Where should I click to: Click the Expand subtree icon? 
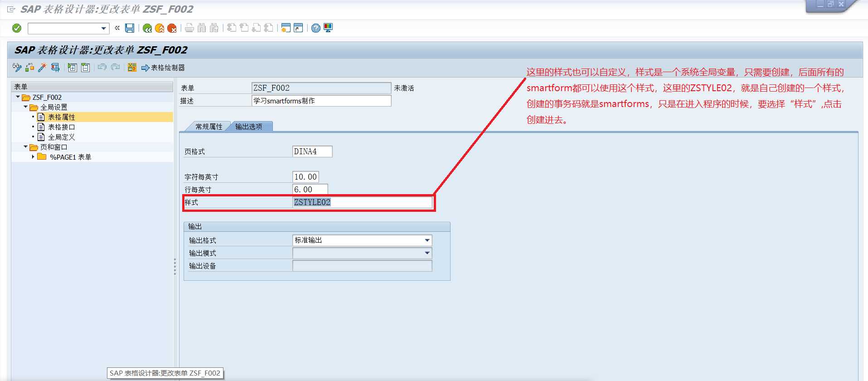[x=72, y=68]
